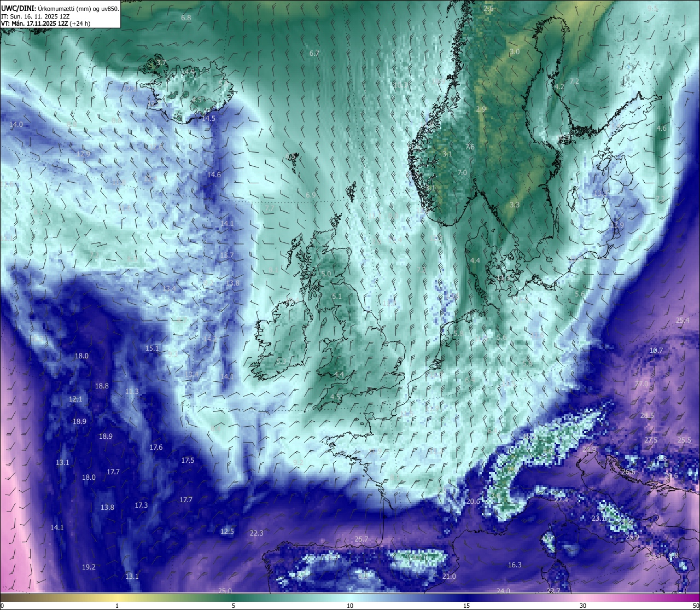Click the IT: Sun. 16. 11. 2025 12Z line

(x=36, y=16)
